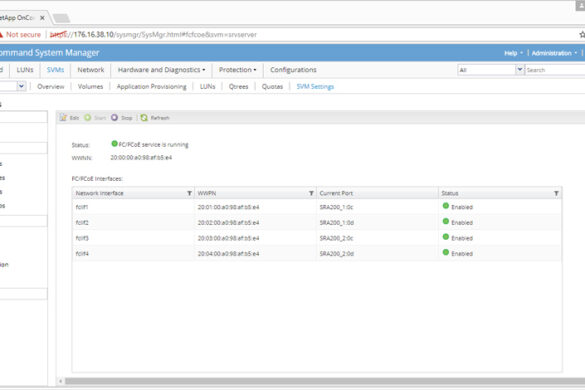Open the Network tab
This screenshot has height=390, width=585.
(x=91, y=70)
